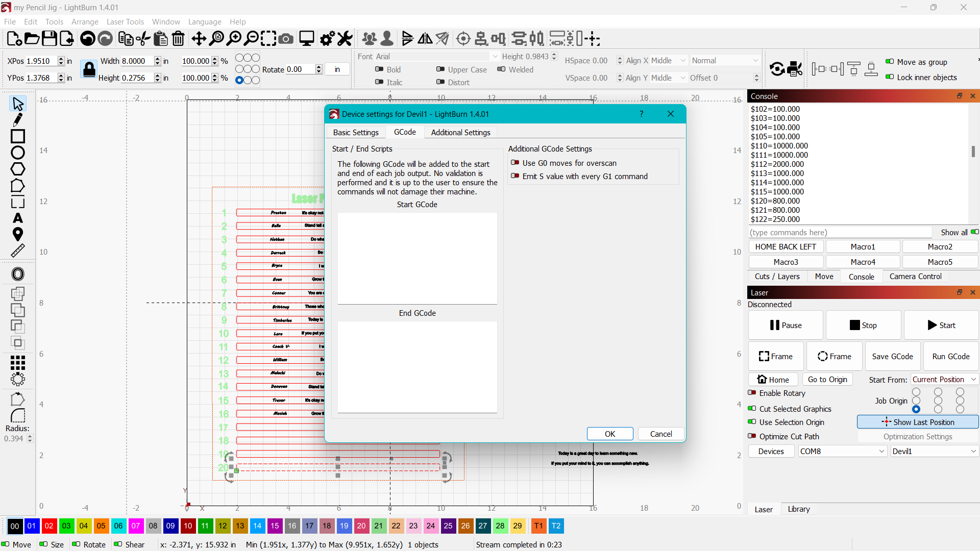Click the console command input field

[840, 232]
